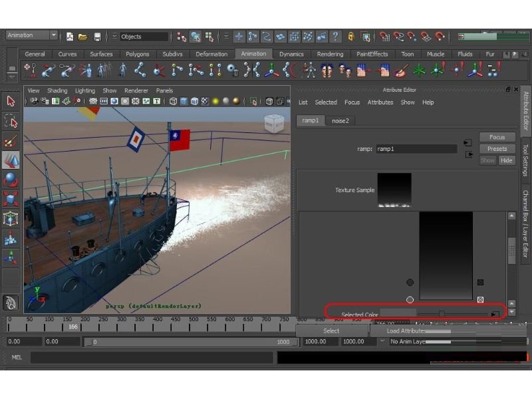Click the Select by Object Type icon
532x399 pixels.
pos(196,37)
